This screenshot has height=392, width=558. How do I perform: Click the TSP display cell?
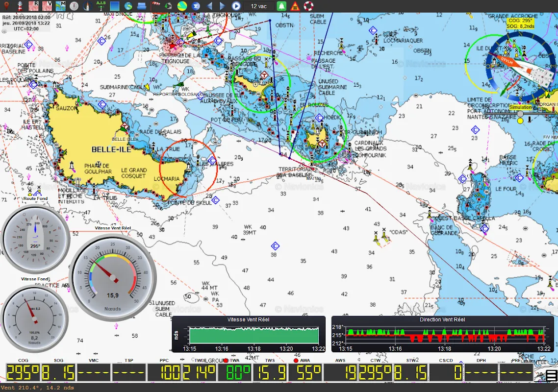coord(129,372)
